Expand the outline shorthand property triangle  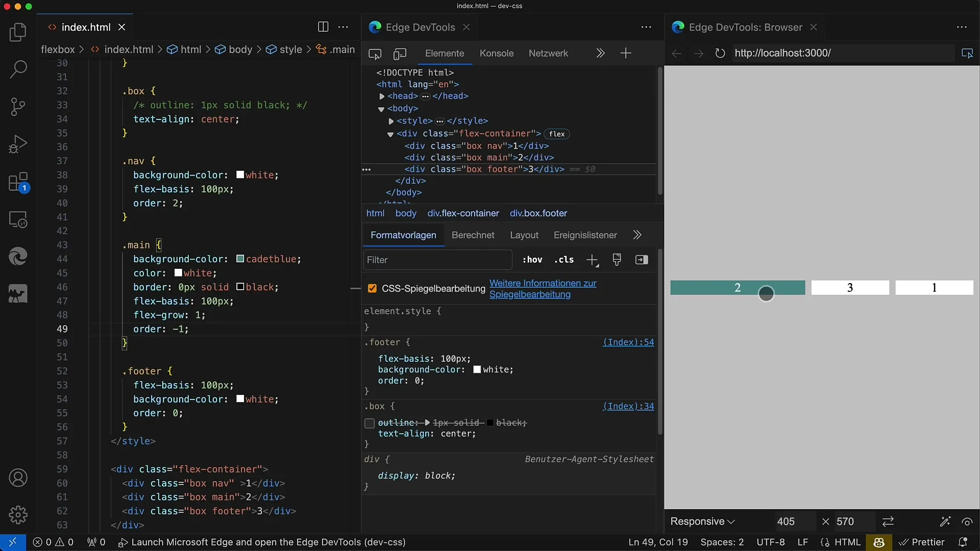(427, 422)
